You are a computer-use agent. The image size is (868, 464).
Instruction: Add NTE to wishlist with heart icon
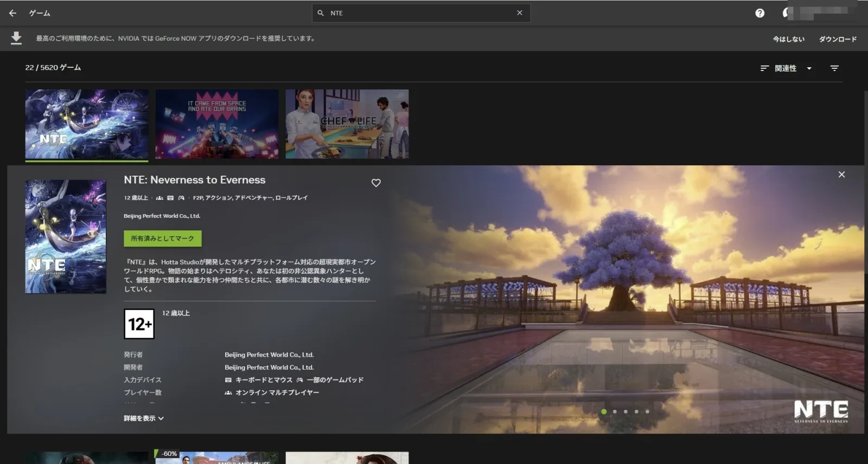click(x=376, y=183)
